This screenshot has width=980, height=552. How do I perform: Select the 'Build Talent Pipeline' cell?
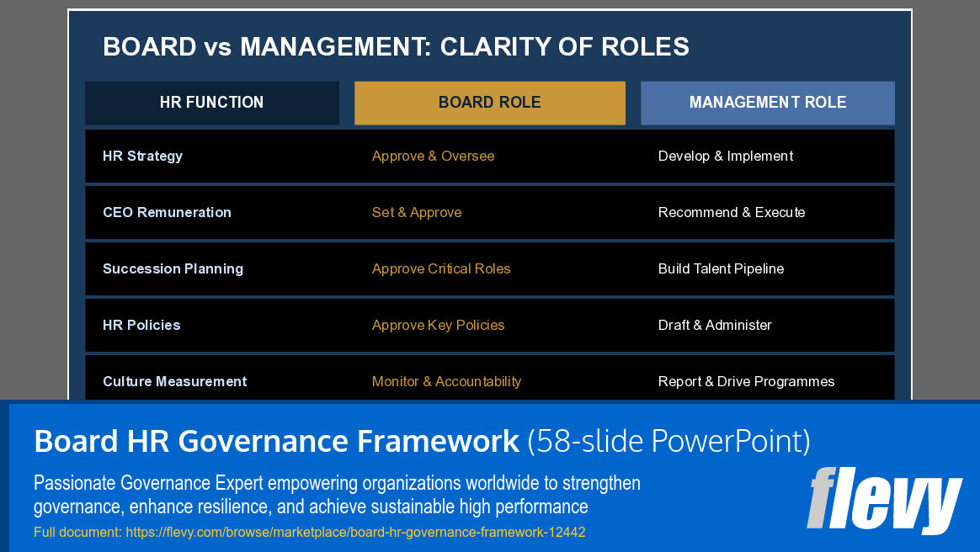[x=721, y=268]
